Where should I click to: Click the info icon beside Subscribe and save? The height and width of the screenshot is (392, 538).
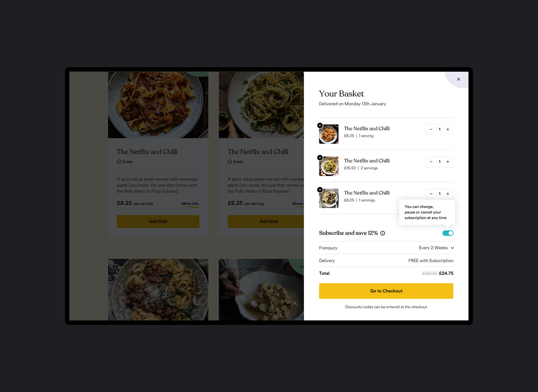pyautogui.click(x=383, y=233)
